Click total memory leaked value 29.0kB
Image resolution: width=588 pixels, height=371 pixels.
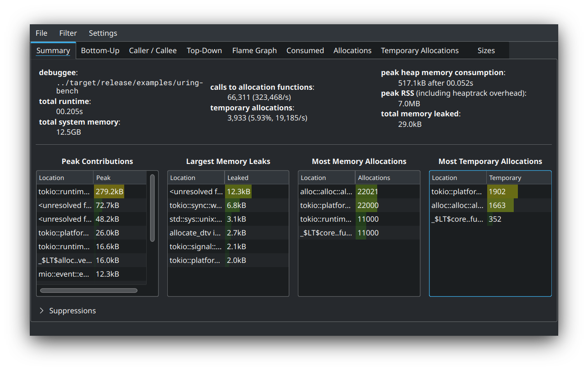[410, 124]
